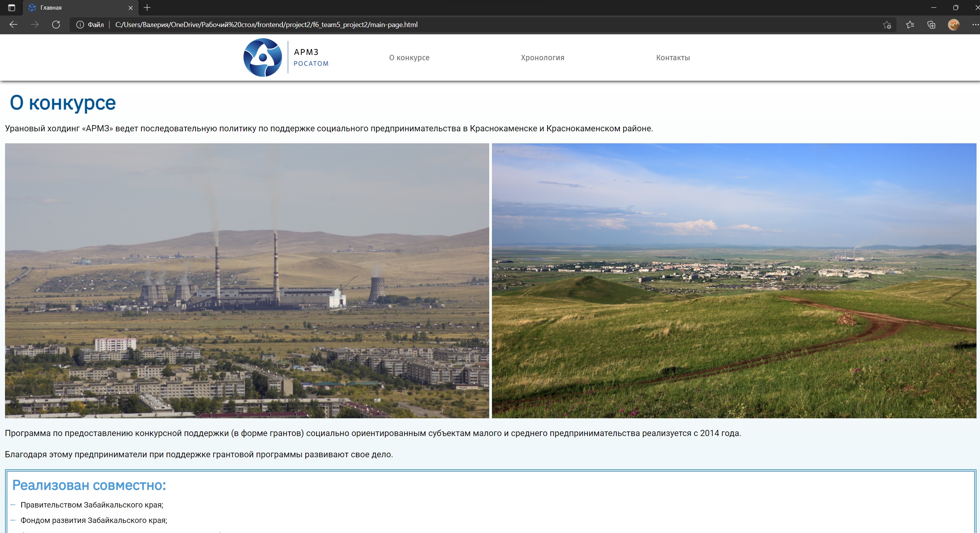
Task: Open the browser profile avatar
Action: click(954, 24)
